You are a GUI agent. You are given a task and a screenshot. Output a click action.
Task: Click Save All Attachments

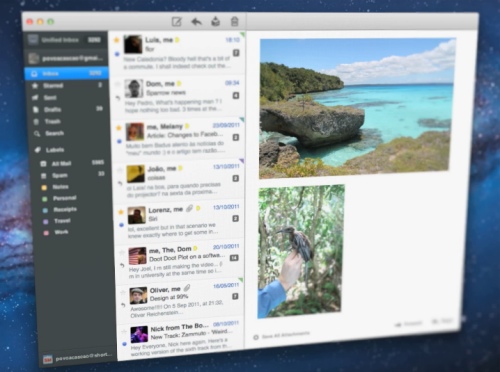[x=281, y=336]
